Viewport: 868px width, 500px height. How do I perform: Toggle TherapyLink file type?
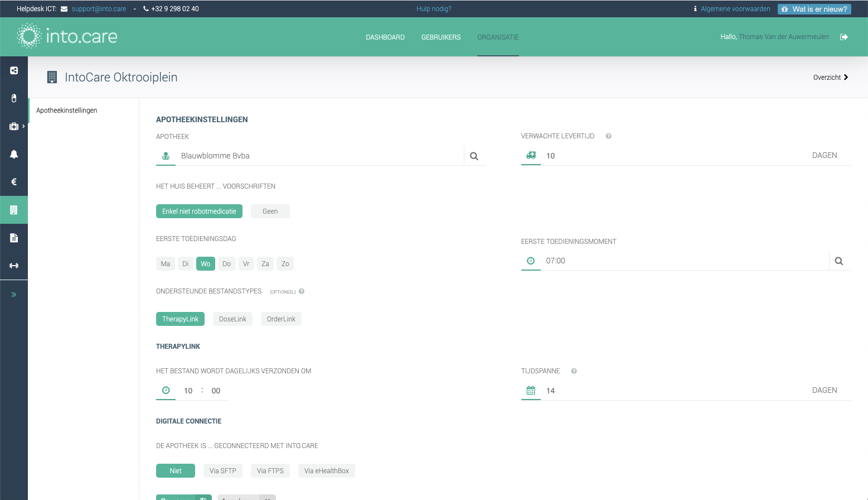[x=180, y=319]
